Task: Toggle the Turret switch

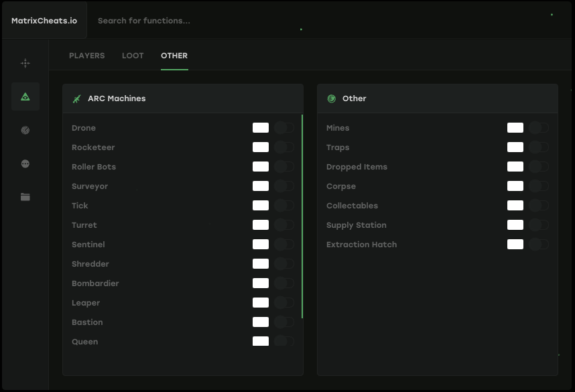Action: pos(283,224)
